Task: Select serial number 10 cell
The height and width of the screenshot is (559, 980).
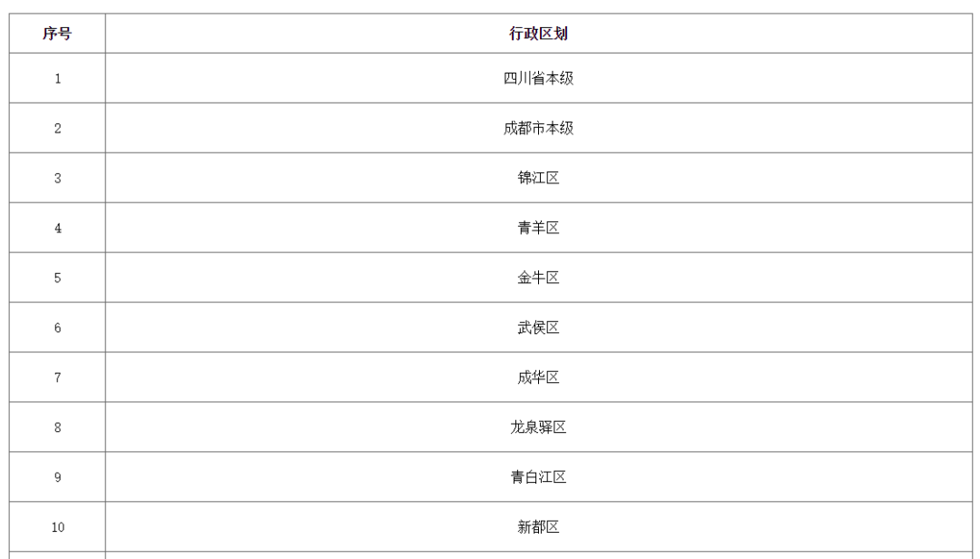Action: [57, 526]
